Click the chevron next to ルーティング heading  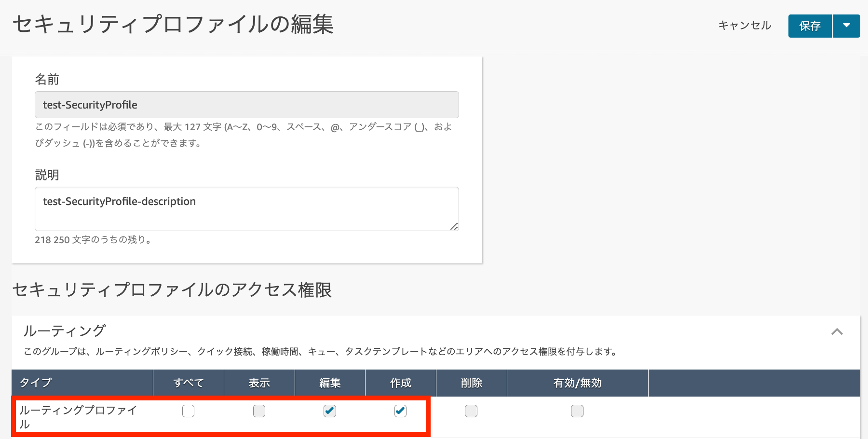point(838,332)
